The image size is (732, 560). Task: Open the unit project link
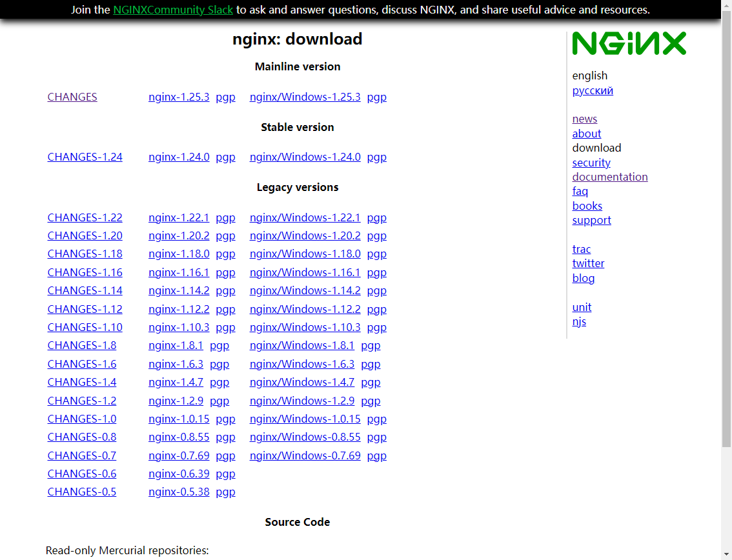(x=582, y=308)
